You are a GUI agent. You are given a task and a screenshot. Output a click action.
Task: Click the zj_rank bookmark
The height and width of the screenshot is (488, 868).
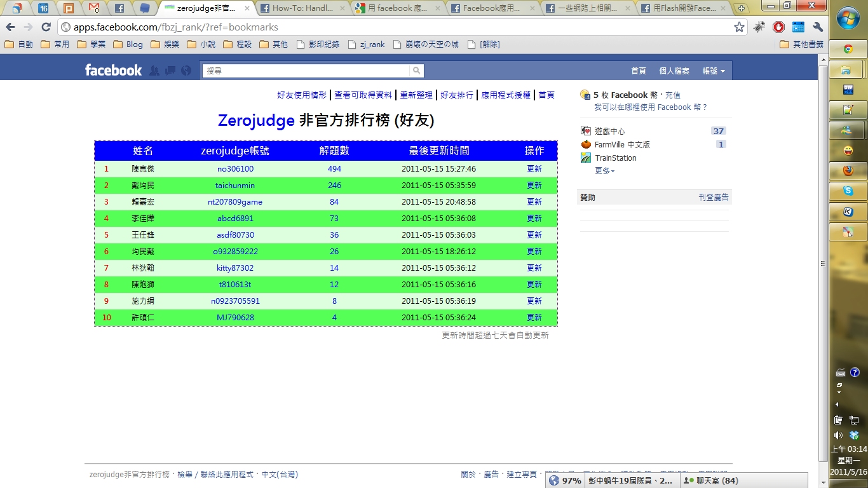(x=366, y=44)
